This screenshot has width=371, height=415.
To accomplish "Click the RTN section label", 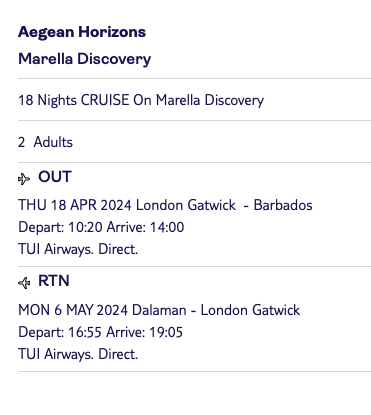I will (x=54, y=281).
